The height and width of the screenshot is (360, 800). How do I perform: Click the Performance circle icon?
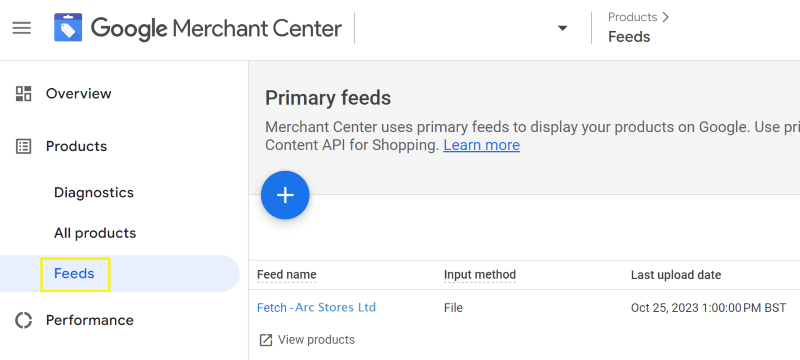(23, 320)
